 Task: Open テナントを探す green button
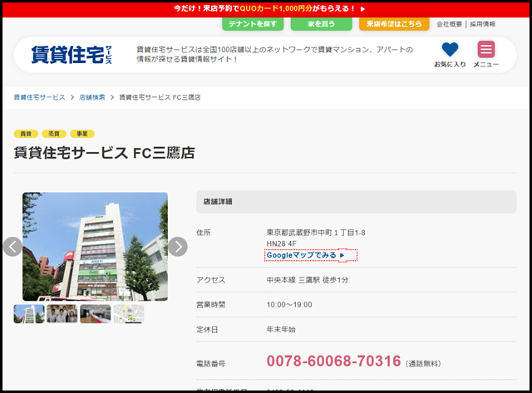253,24
